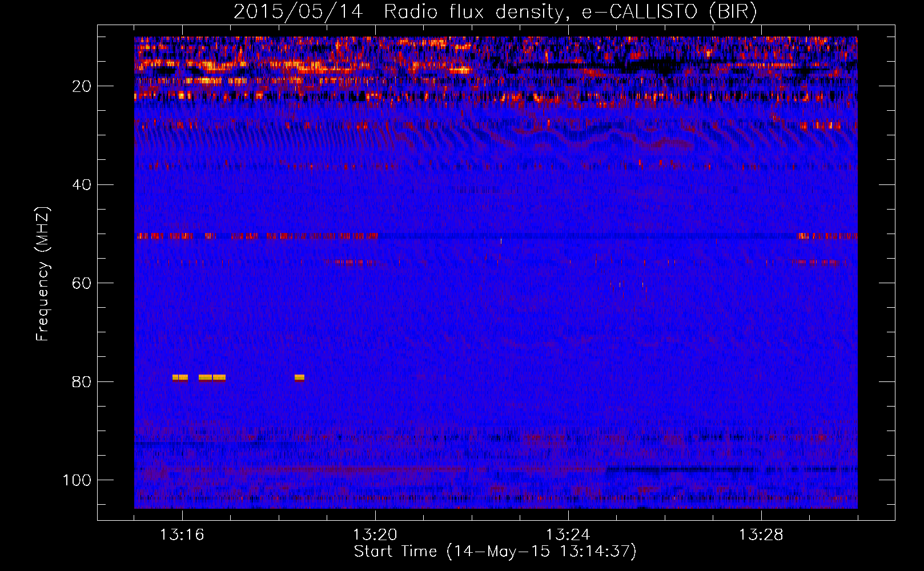Click the '13:16' time tick label
This screenshot has height=571, width=924.
[x=182, y=535]
